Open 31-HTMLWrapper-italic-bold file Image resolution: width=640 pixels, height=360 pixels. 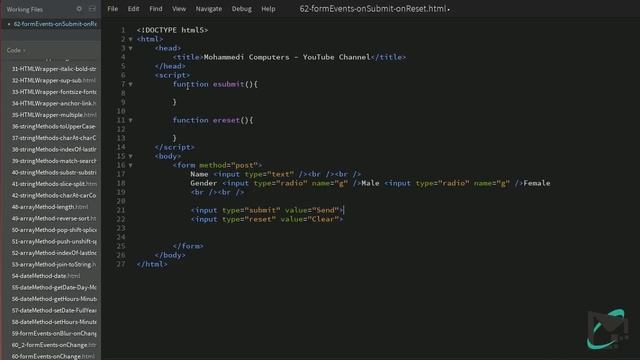[x=54, y=69]
